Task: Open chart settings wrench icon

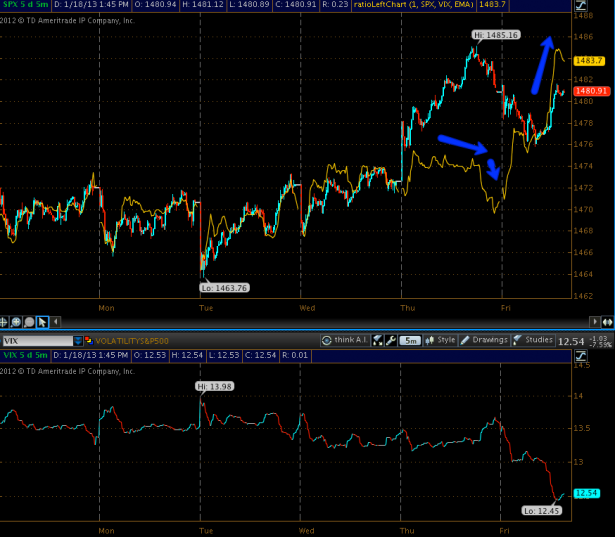Action: pyautogui.click(x=391, y=340)
